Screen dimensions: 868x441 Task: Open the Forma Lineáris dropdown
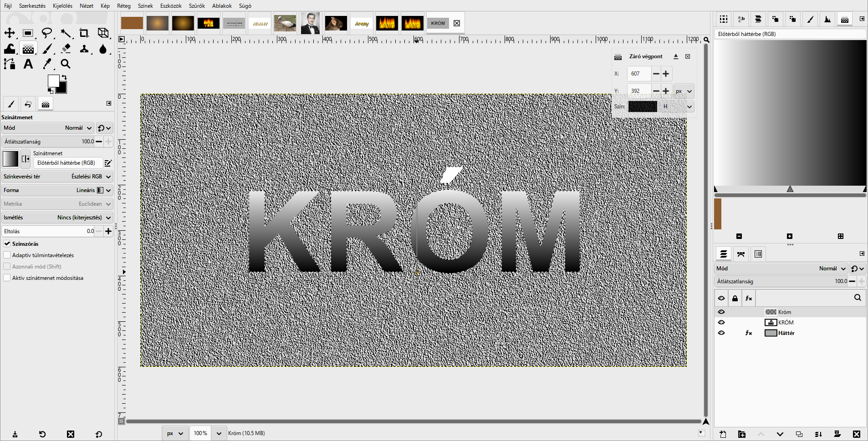point(57,190)
